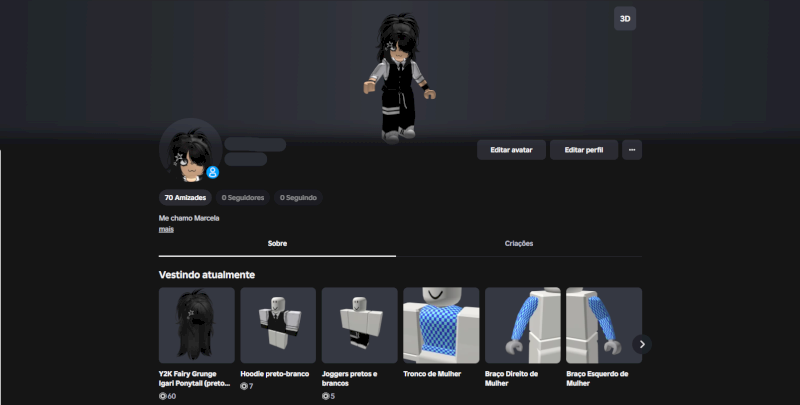The width and height of the screenshot is (800, 405).
Task: Click the Vestindo atualmente heading
Action: (207, 275)
